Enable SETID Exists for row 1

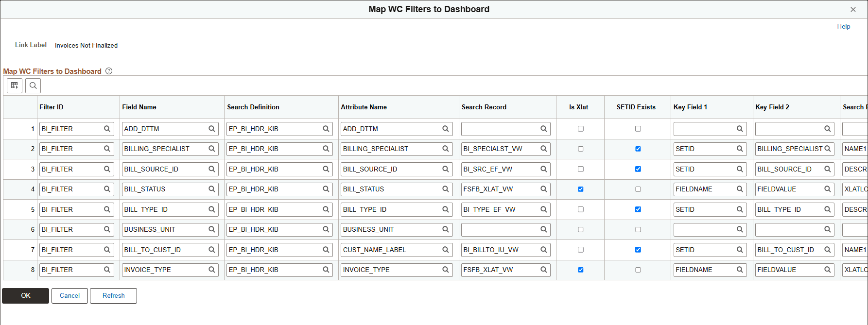pyautogui.click(x=638, y=129)
